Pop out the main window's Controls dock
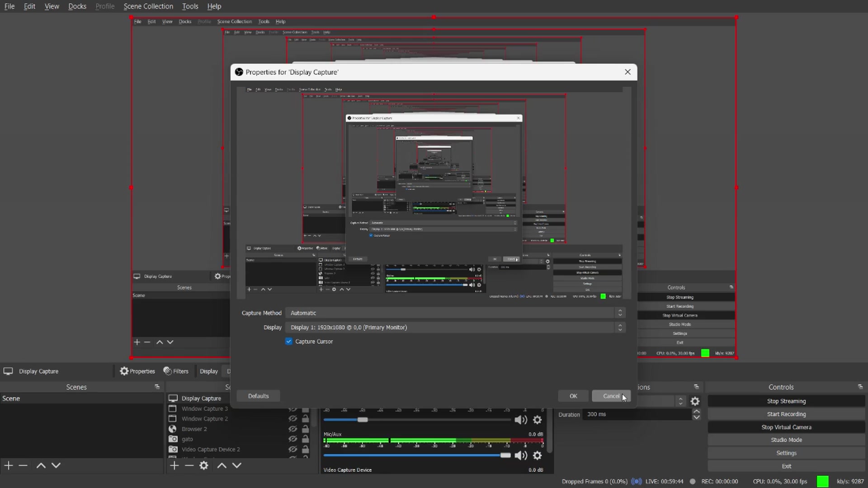Screen dimensions: 868x488 point(860,387)
